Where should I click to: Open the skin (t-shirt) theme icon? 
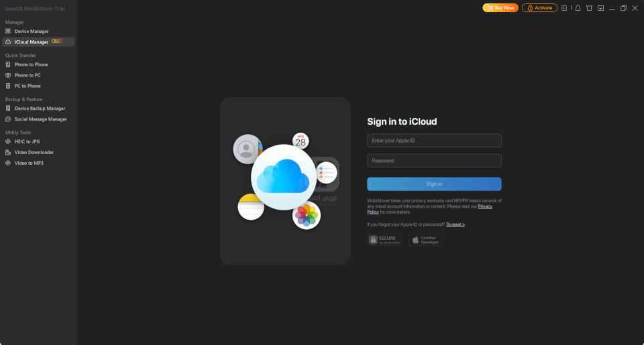point(589,8)
